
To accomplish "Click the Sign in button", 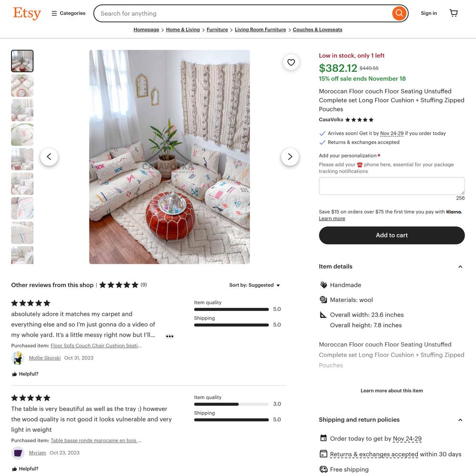I will coord(429,13).
